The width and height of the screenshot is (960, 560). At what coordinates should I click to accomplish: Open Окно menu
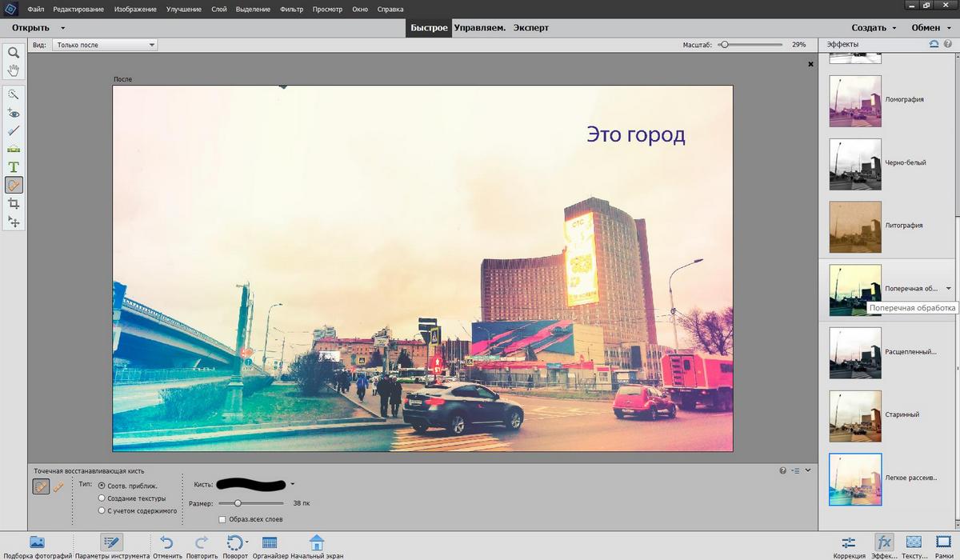[x=360, y=9]
